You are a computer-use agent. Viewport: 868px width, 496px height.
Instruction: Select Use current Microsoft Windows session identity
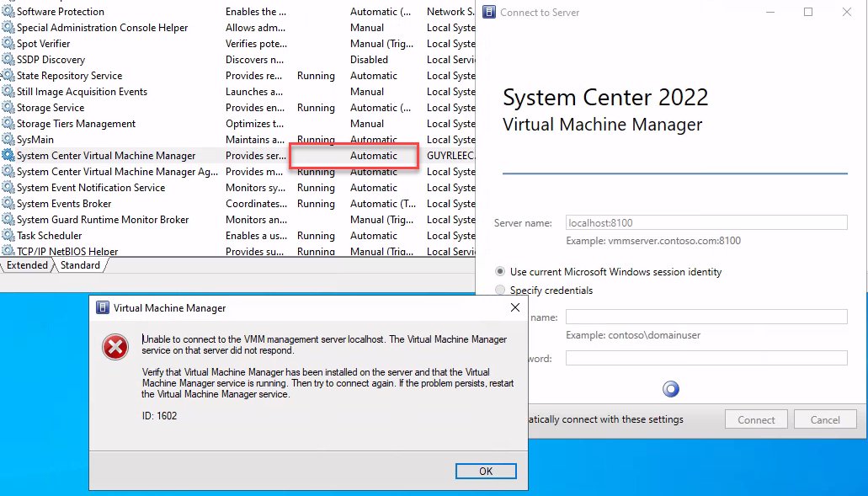[500, 272]
